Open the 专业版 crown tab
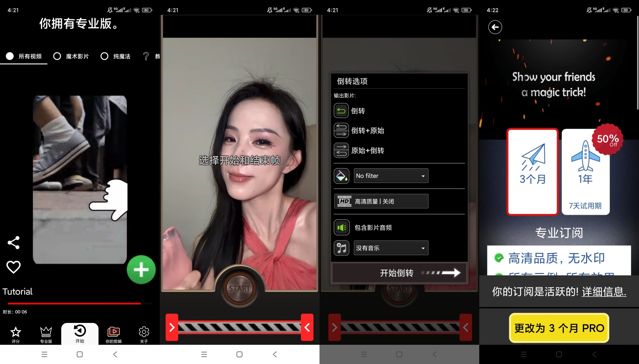 pyautogui.click(x=46, y=334)
